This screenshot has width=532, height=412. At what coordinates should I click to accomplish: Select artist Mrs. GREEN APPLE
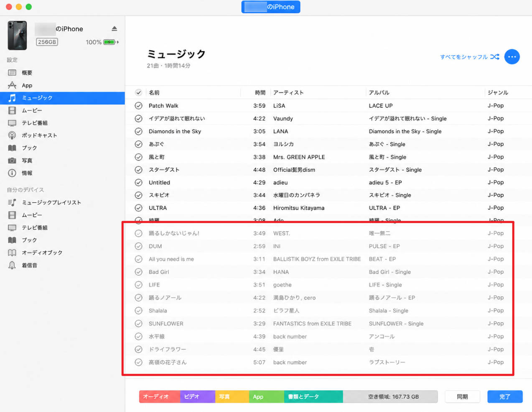(x=299, y=157)
